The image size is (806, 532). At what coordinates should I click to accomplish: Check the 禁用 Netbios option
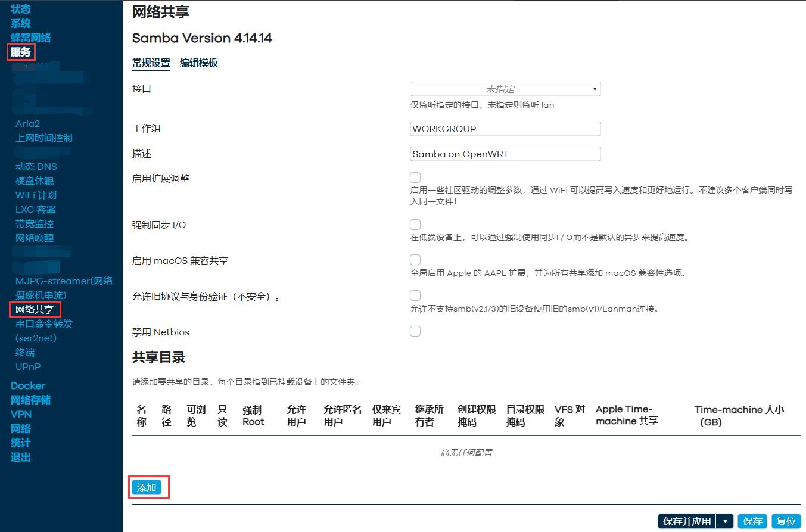[x=415, y=331]
